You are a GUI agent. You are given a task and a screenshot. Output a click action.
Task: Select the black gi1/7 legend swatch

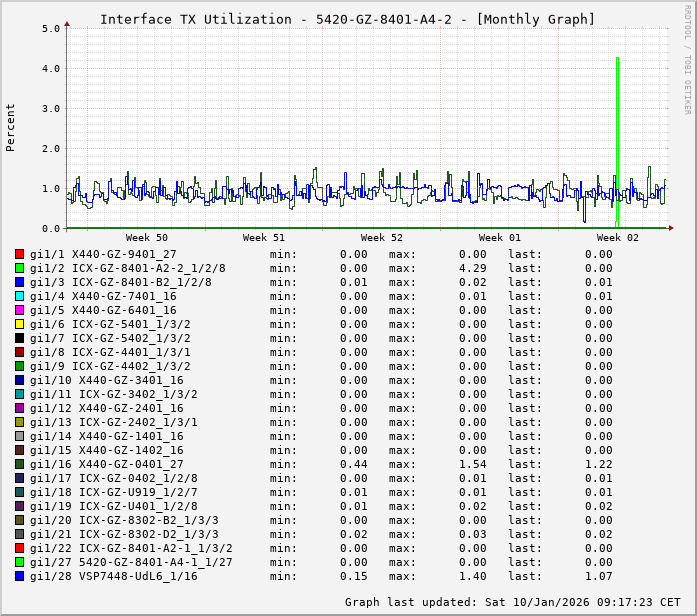click(20, 339)
